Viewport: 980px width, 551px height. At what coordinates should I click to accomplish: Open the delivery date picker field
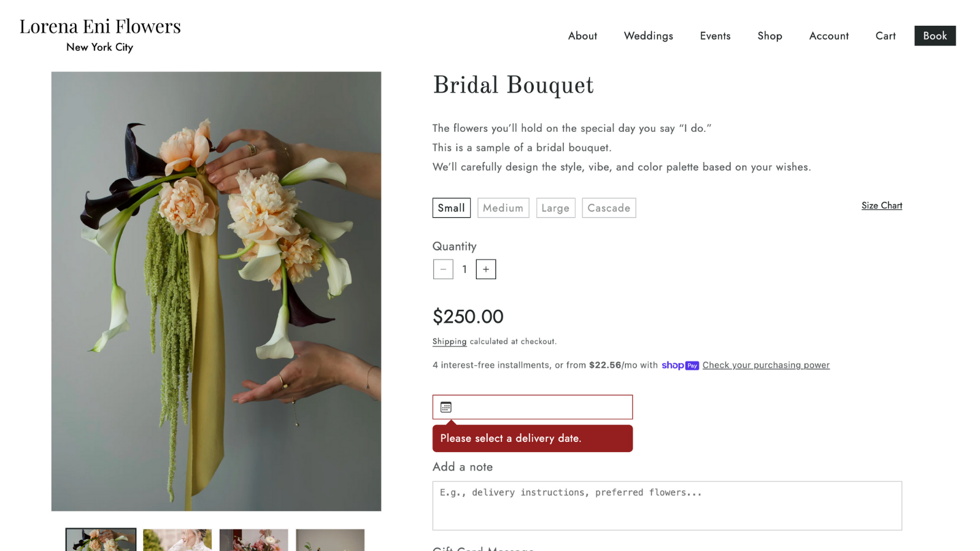532,407
